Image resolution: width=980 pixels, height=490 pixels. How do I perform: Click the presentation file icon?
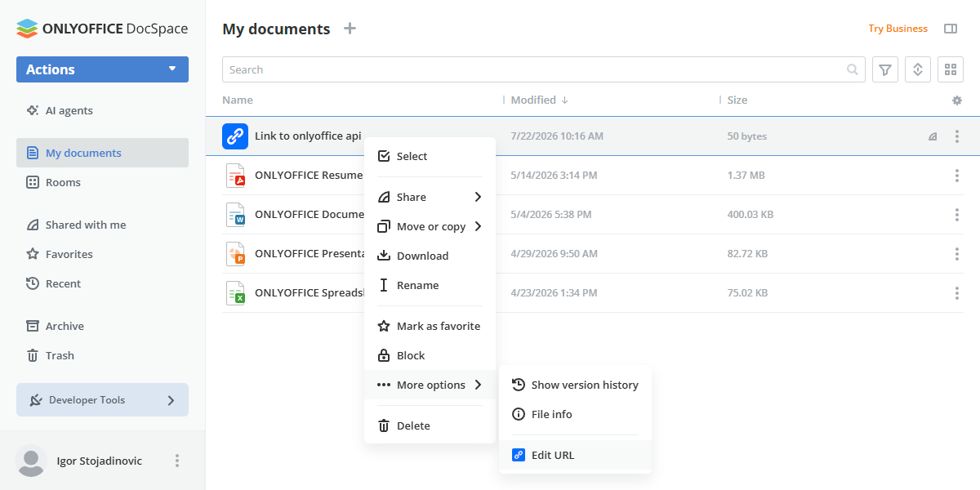pyautogui.click(x=235, y=254)
